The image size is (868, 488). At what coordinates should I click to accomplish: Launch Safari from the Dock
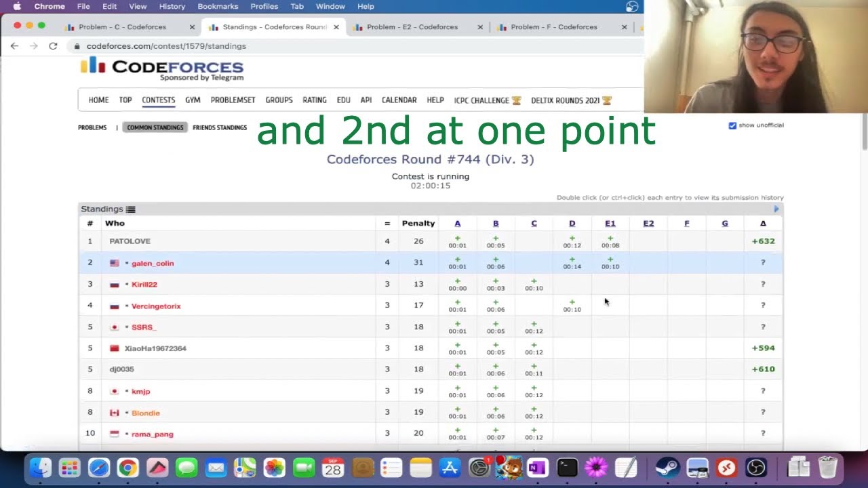(99, 468)
